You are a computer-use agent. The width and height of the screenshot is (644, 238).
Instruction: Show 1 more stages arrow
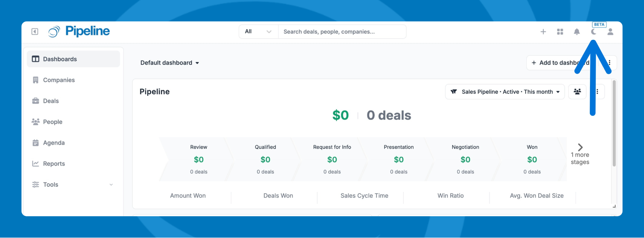(580, 147)
